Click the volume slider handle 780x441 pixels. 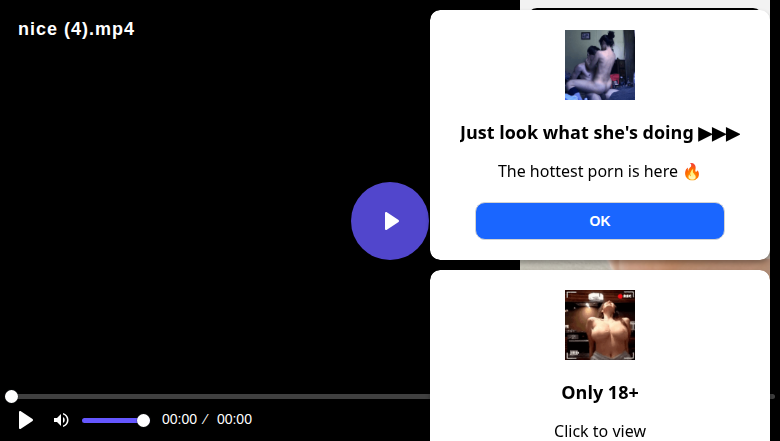(x=143, y=421)
